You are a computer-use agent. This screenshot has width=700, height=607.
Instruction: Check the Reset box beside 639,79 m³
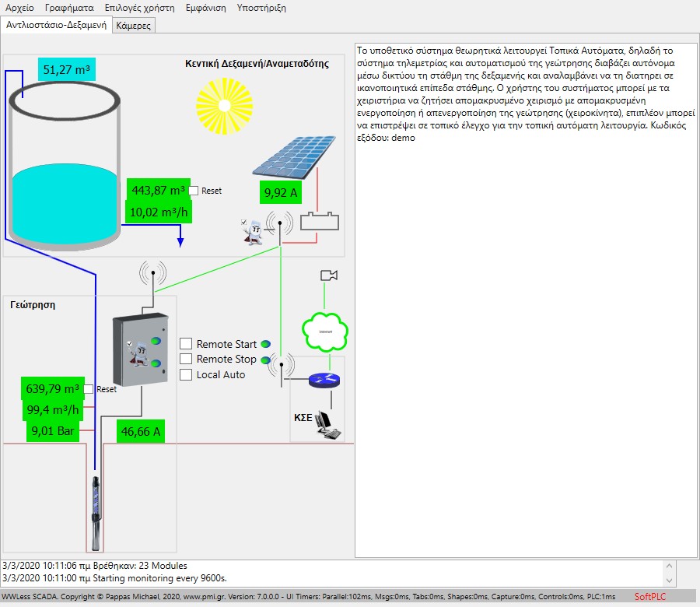pos(89,389)
